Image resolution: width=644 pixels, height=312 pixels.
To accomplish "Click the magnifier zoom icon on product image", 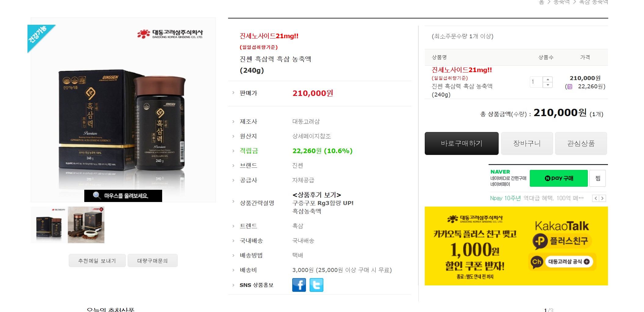I will click(x=97, y=195).
